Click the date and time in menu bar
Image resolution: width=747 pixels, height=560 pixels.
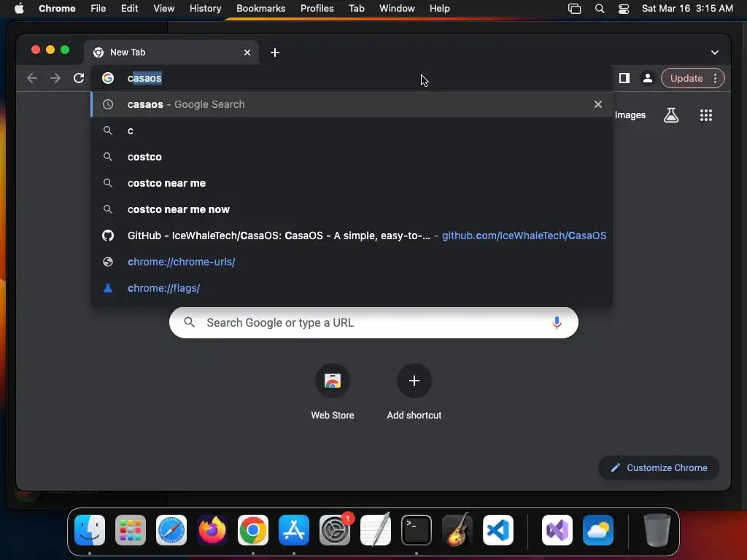tap(687, 8)
